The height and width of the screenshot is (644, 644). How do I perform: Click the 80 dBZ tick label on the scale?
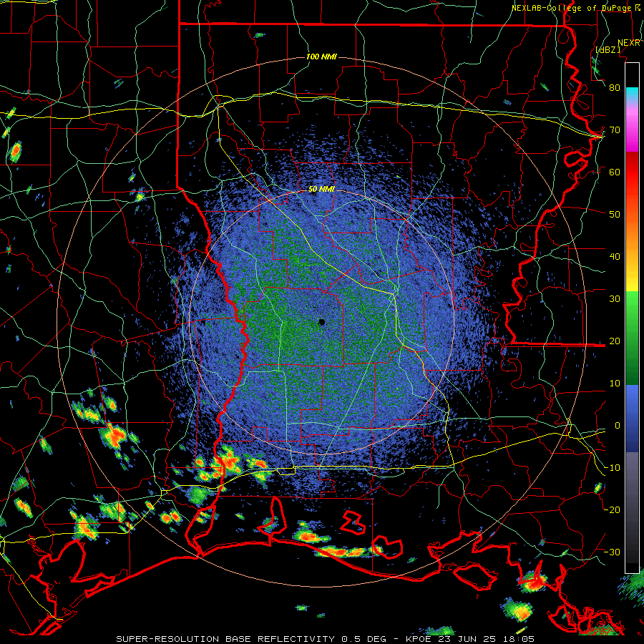pyautogui.click(x=615, y=88)
